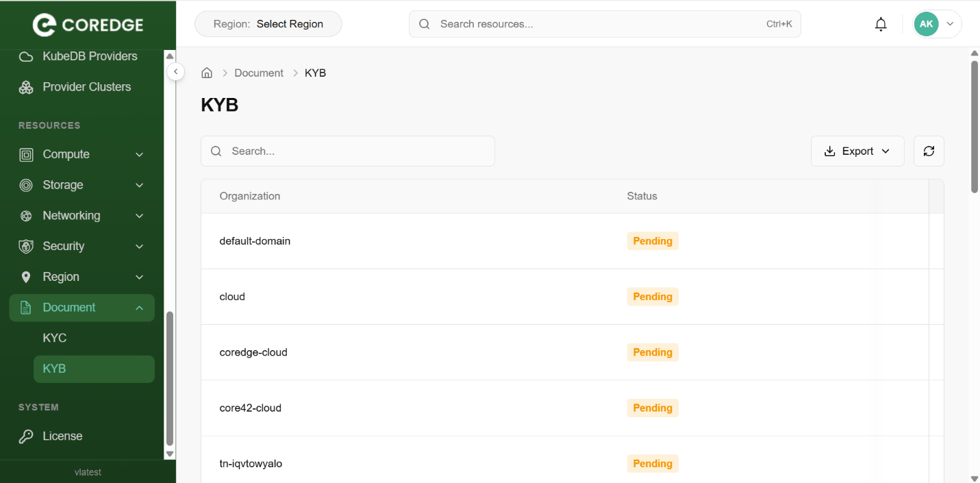Image resolution: width=980 pixels, height=483 pixels.
Task: Click the notification bell icon
Action: click(881, 24)
